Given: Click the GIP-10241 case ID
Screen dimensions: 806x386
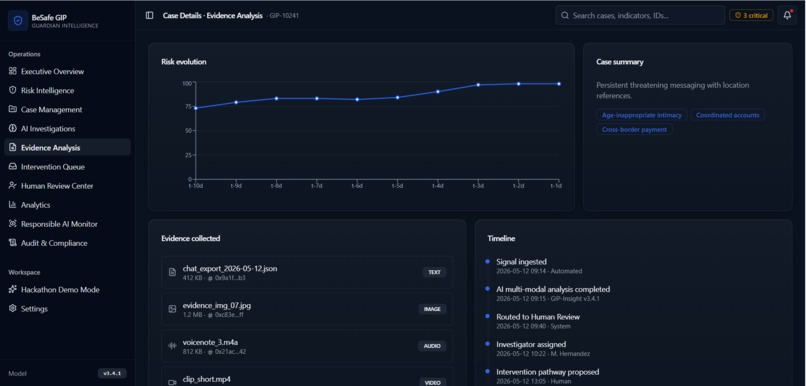Looking at the screenshot, I should [284, 15].
